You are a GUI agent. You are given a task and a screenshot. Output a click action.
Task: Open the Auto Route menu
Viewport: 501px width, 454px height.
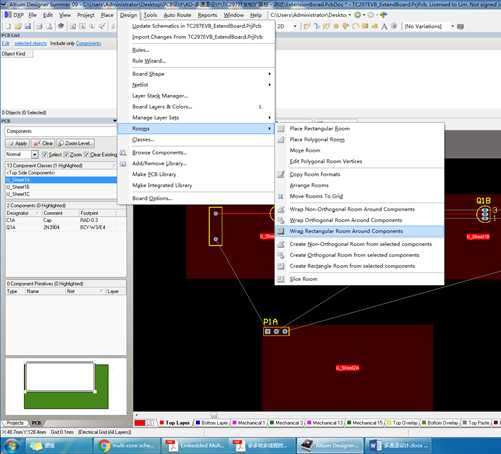(177, 15)
